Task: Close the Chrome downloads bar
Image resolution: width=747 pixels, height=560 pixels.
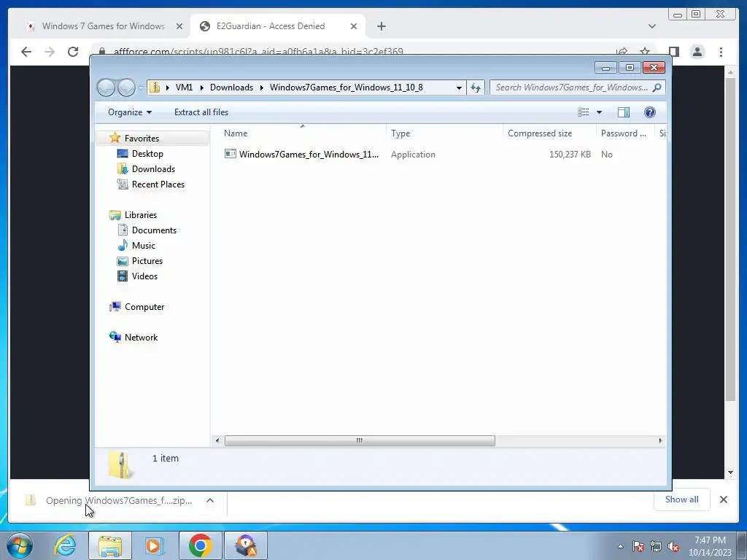Action: point(723,499)
